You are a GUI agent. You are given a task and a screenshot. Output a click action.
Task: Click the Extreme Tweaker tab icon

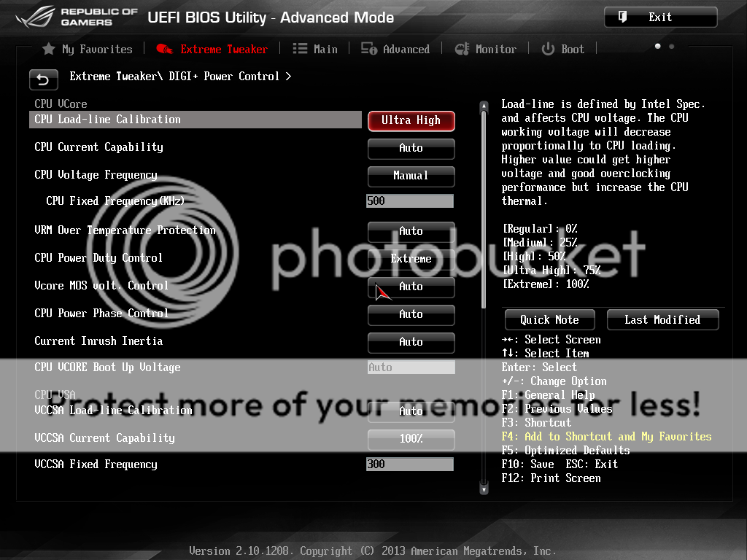coord(164,49)
